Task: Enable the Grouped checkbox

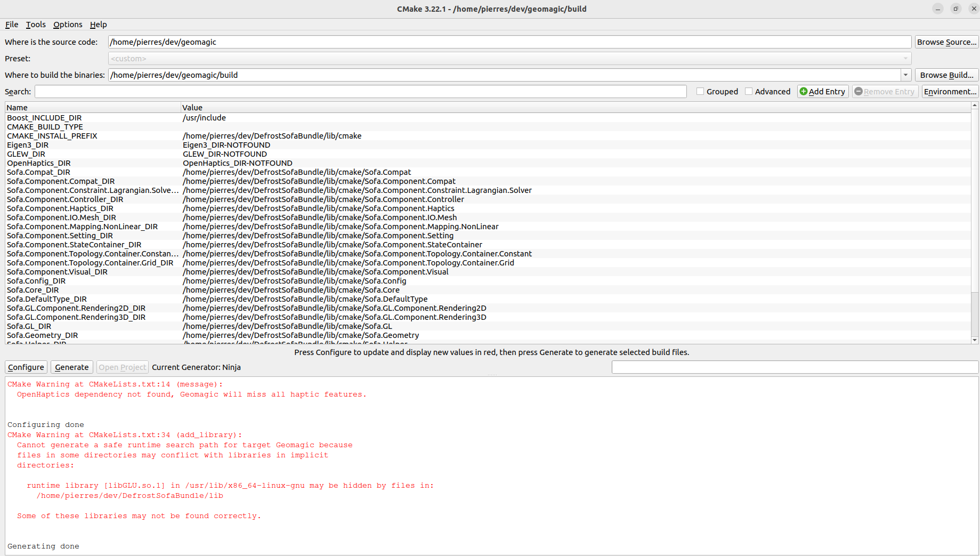Action: [x=700, y=91]
